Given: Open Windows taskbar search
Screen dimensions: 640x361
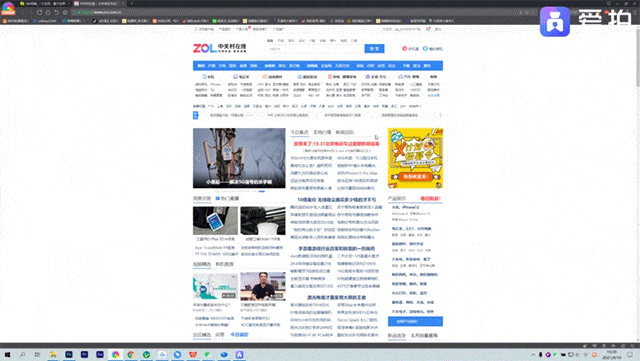Looking at the screenshot, I should click(22, 355).
